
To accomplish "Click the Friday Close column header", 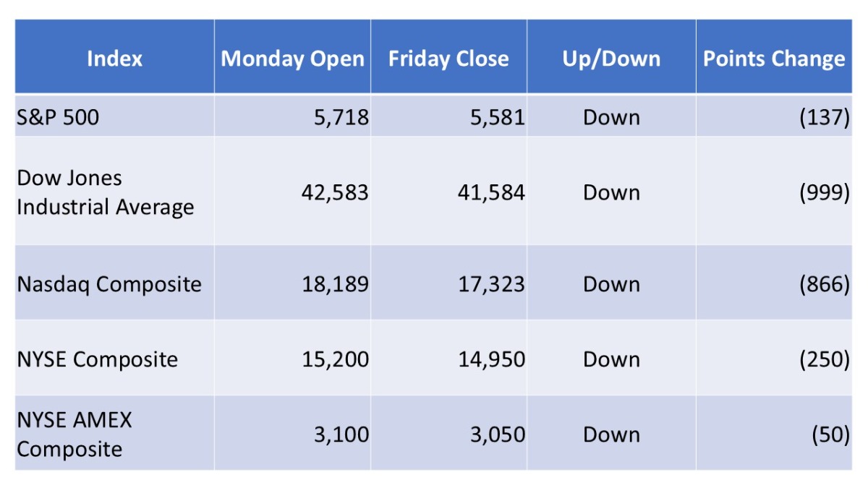I will coord(448,59).
